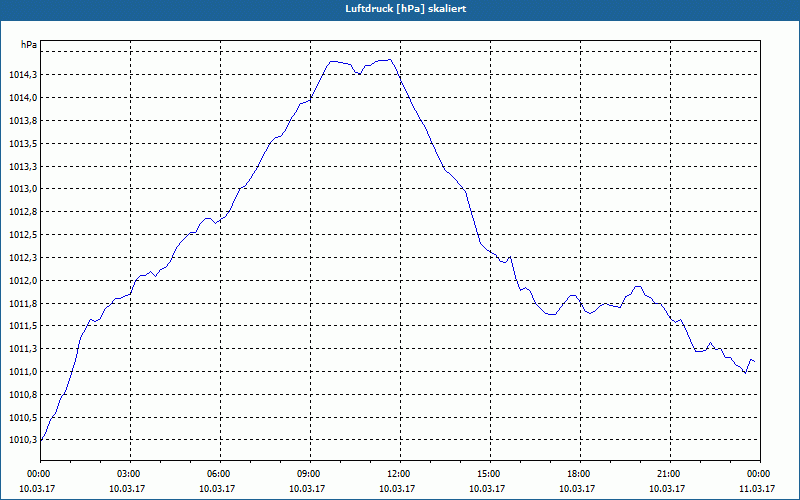The width and height of the screenshot is (800, 500).
Task: Select the 1014,0 axis value
Action: coord(23,98)
